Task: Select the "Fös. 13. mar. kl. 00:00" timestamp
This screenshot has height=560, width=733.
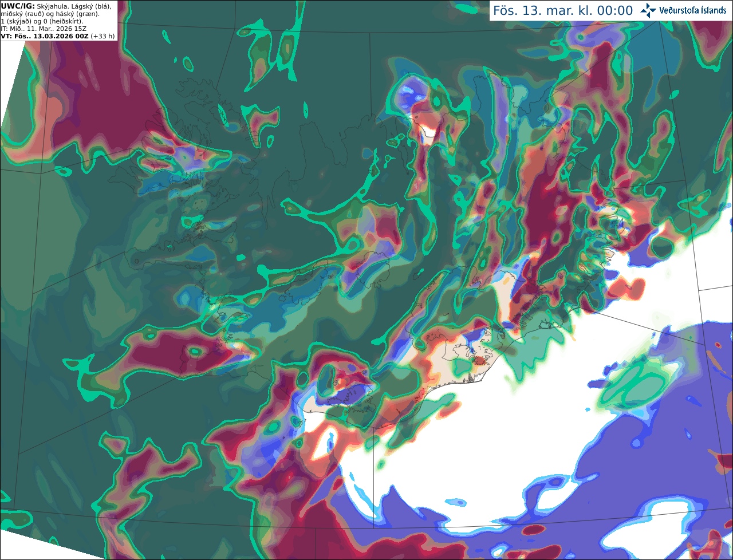Action: tap(563, 11)
